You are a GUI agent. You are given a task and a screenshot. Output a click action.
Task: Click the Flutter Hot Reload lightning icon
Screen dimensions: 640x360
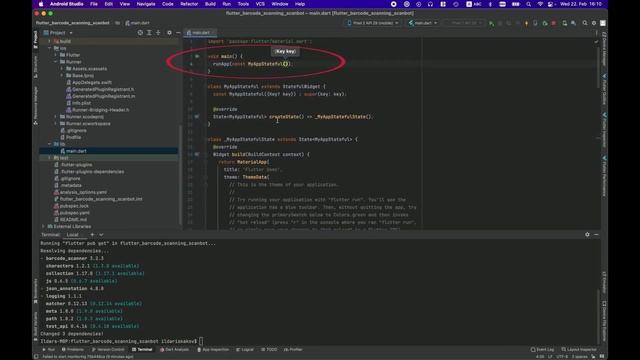[526, 23]
